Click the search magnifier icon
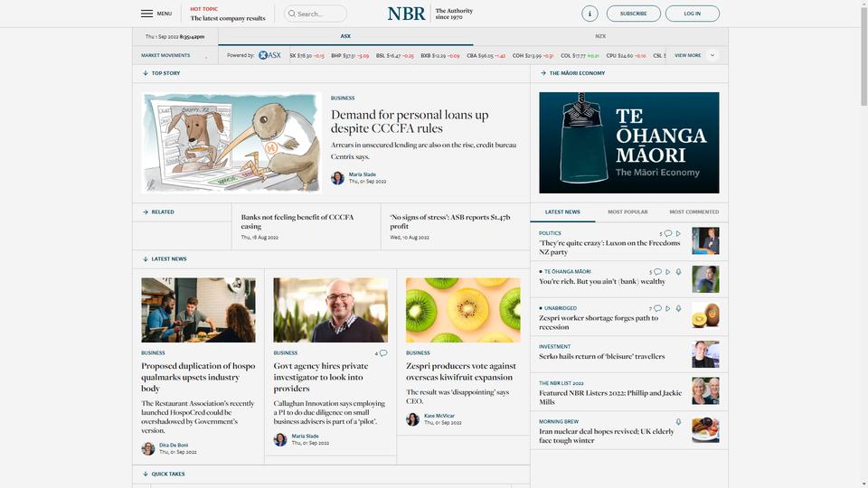The width and height of the screenshot is (868, 488). click(292, 14)
